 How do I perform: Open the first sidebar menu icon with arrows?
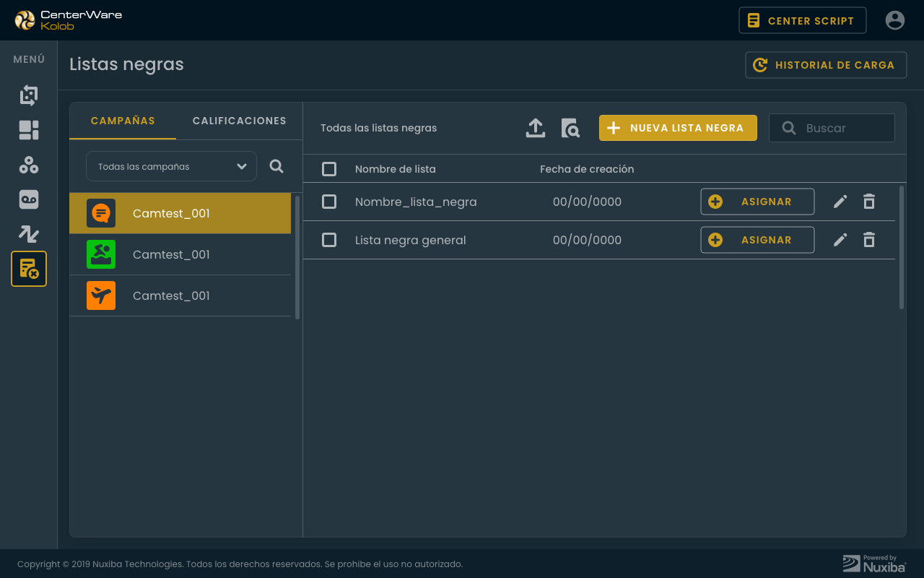(x=29, y=95)
